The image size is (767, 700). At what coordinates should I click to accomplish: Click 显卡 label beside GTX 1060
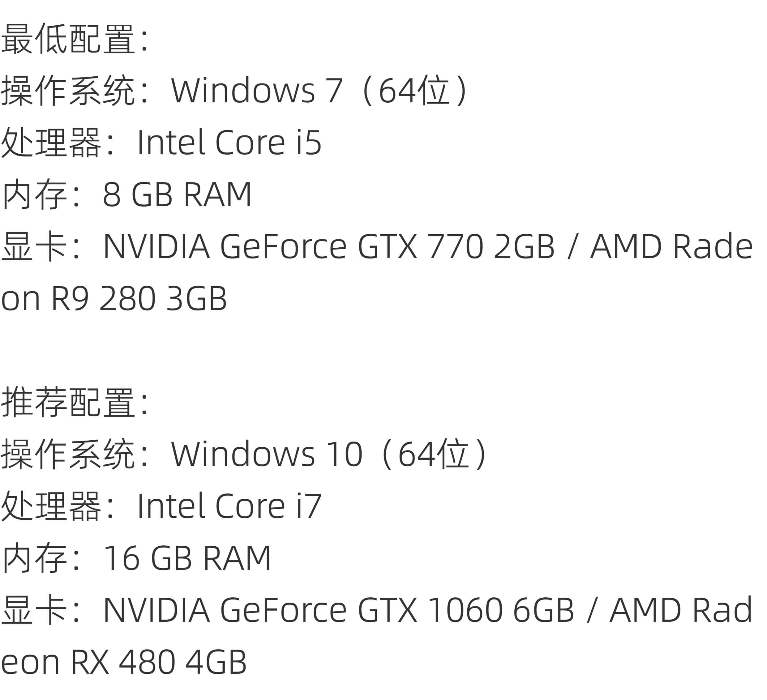tap(34, 610)
